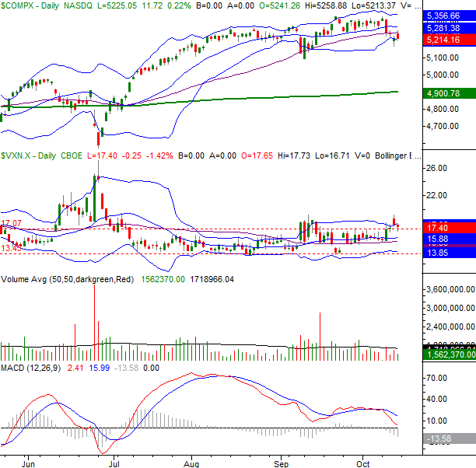Click the 5,281.38 price tag
The height and width of the screenshot is (468, 476).
click(x=450, y=28)
